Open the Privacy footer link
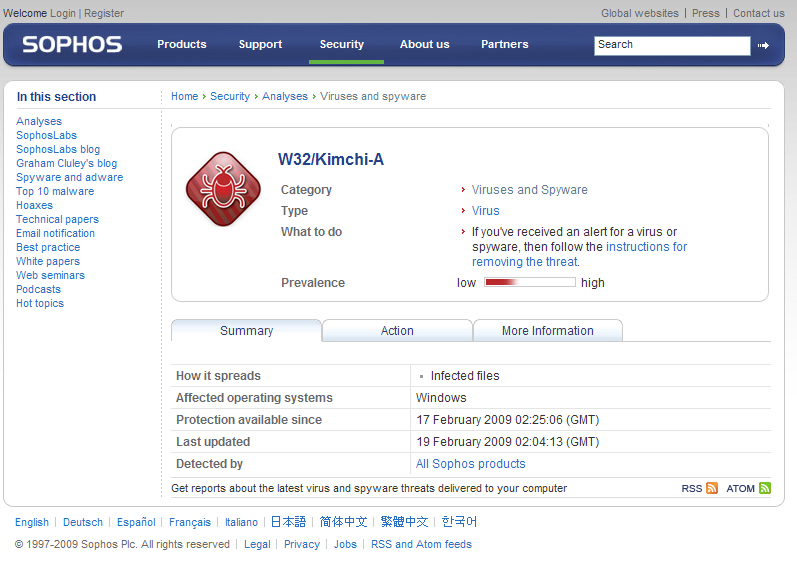Image resolution: width=797 pixels, height=567 pixels. [301, 544]
